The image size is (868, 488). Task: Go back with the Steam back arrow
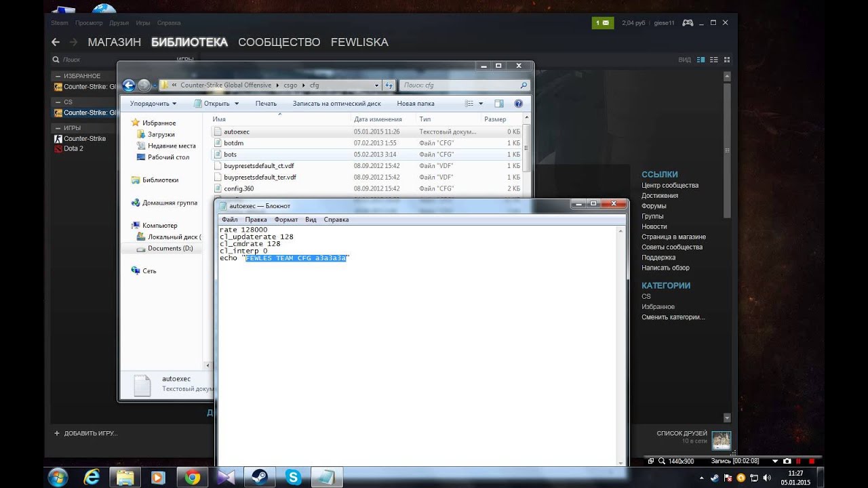coord(56,42)
